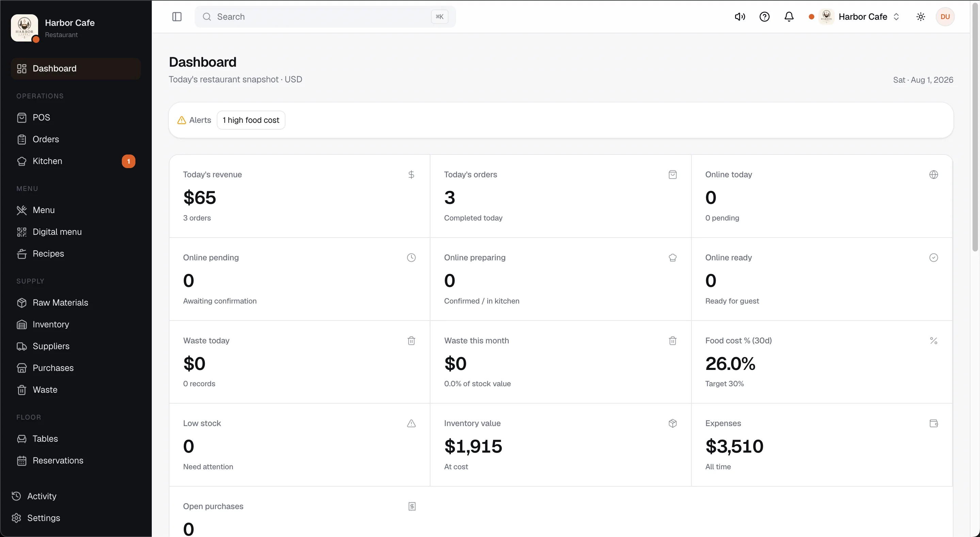Expand the Harbor Cafe location switcher
The image size is (980, 537).
click(854, 17)
